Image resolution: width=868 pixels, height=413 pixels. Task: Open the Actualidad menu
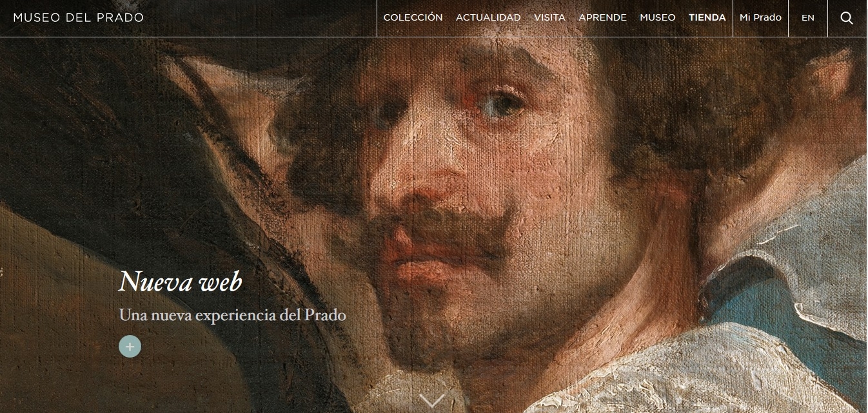(488, 18)
